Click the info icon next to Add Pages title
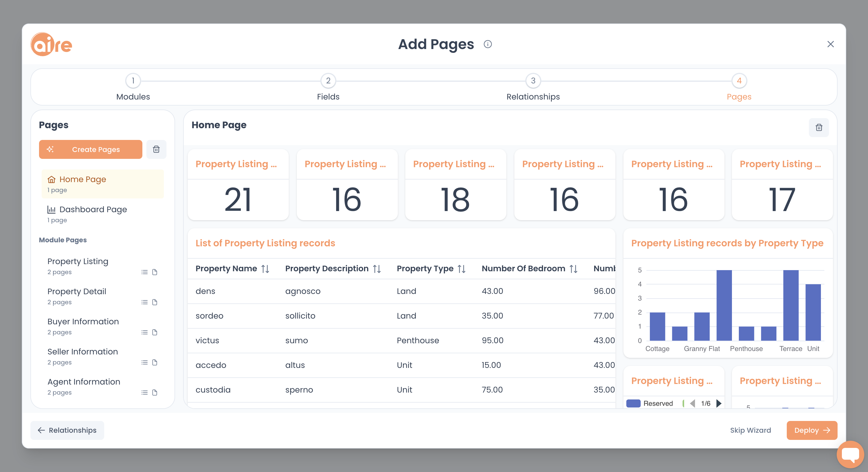This screenshot has height=472, width=868. 489,44
